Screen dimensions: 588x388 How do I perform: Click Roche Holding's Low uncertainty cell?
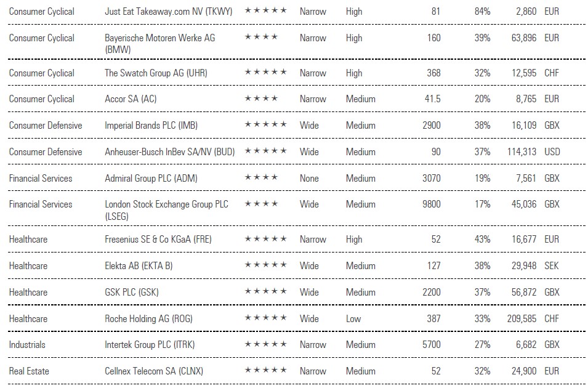click(x=353, y=318)
